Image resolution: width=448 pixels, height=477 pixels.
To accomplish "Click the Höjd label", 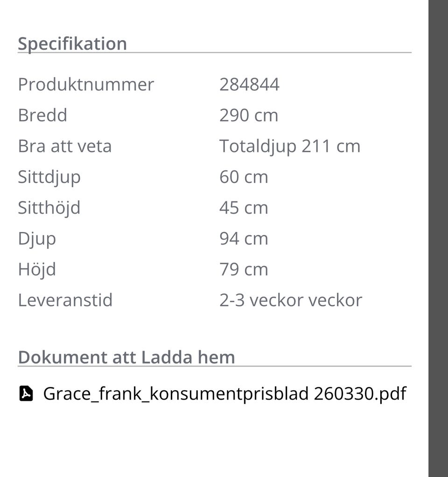I will point(37,269).
